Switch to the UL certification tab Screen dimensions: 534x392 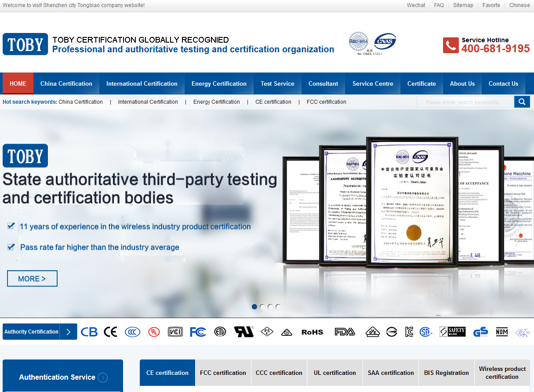point(335,373)
